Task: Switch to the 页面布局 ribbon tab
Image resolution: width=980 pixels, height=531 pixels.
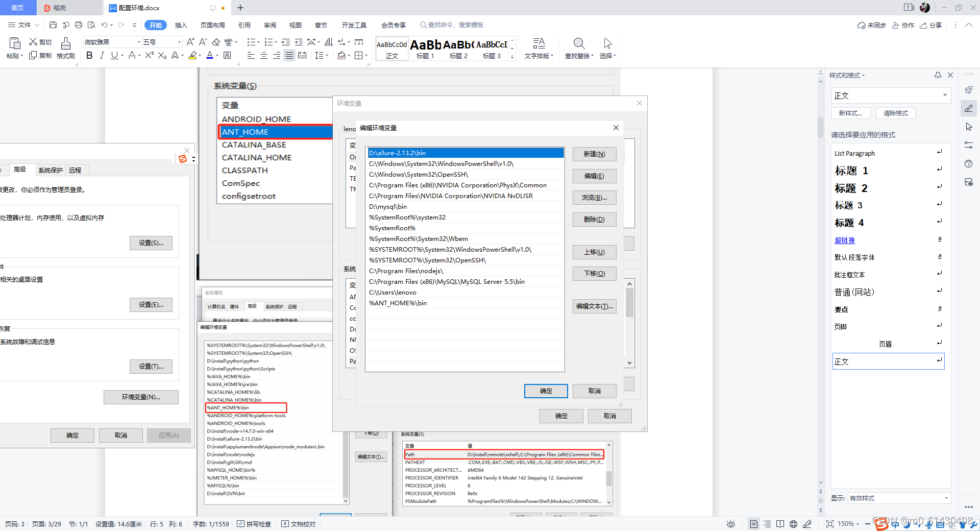Action: click(x=213, y=25)
